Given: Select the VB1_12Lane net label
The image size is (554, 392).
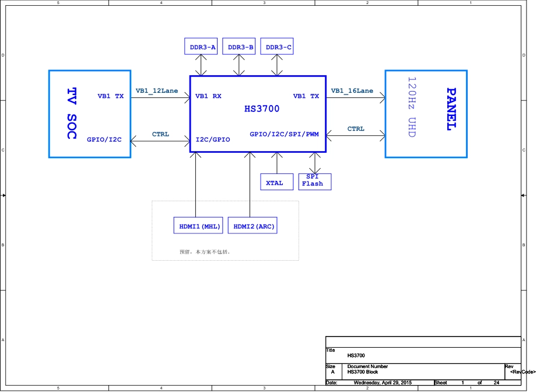Looking at the screenshot, I should pyautogui.click(x=157, y=91).
